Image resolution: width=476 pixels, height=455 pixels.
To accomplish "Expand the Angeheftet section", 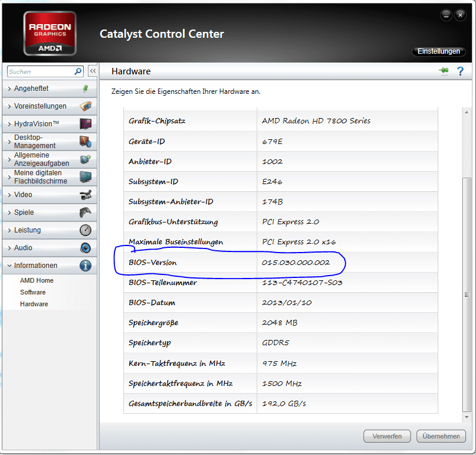I will click(x=49, y=89).
